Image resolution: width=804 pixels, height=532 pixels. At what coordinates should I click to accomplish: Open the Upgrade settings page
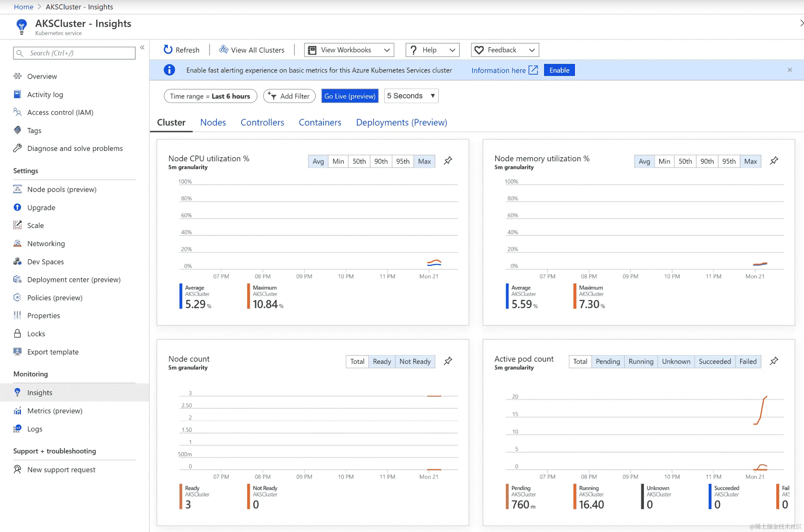pyautogui.click(x=41, y=207)
